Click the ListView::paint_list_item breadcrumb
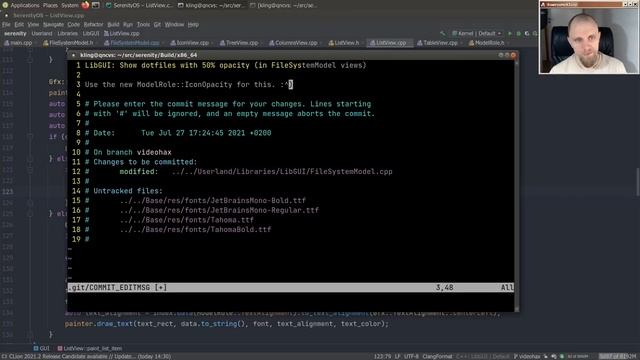This screenshot has width=640, height=360. click(x=89, y=348)
